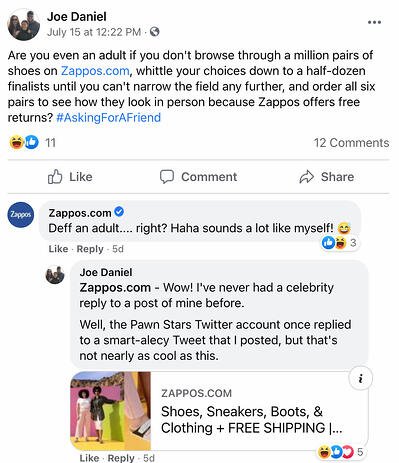Image resolution: width=399 pixels, height=463 pixels.
Task: Click the Comment speech bubble icon
Action: click(x=167, y=177)
